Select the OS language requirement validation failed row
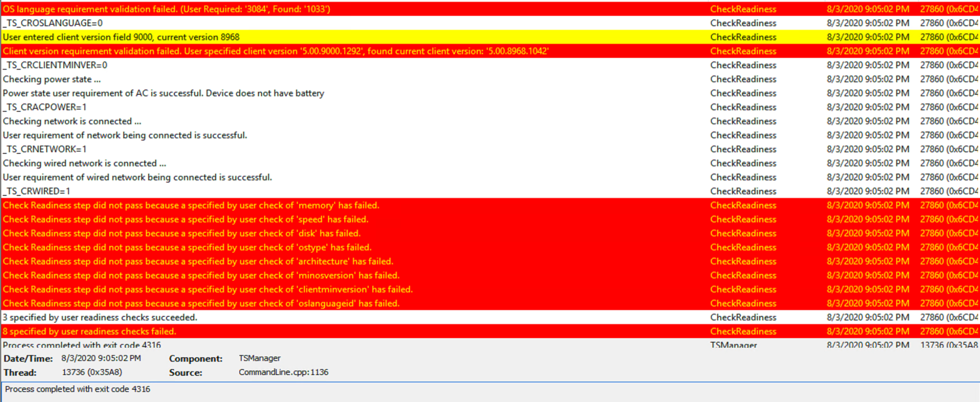 [x=166, y=9]
